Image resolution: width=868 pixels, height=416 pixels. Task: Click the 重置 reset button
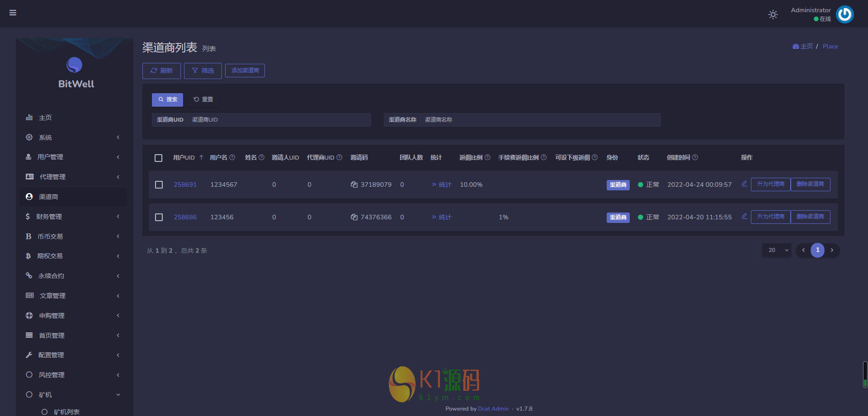(203, 99)
